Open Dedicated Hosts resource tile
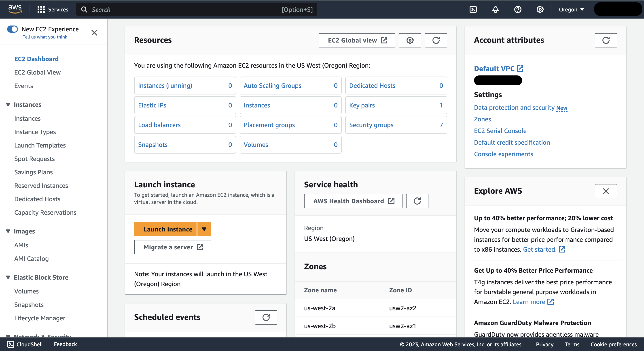The height and width of the screenshot is (351, 644). (x=396, y=86)
